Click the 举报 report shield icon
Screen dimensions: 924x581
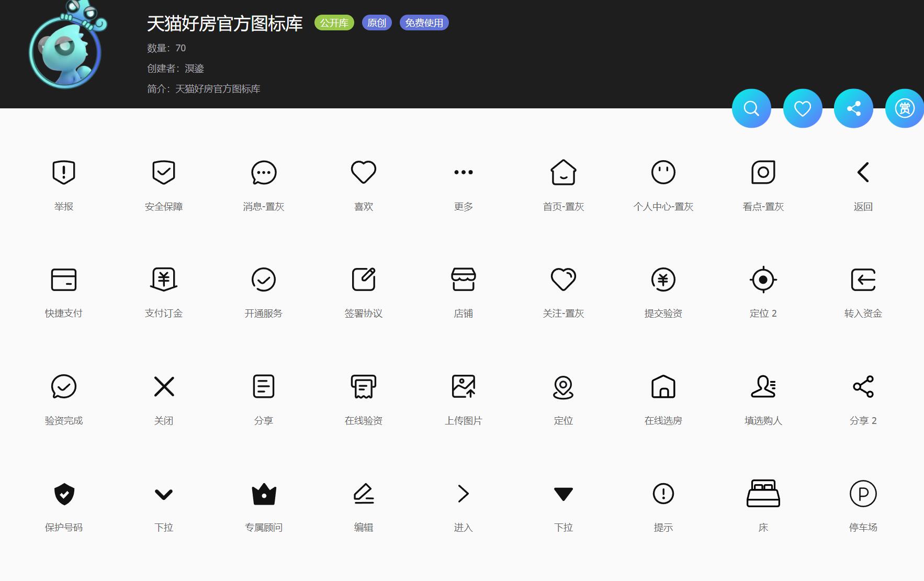64,172
